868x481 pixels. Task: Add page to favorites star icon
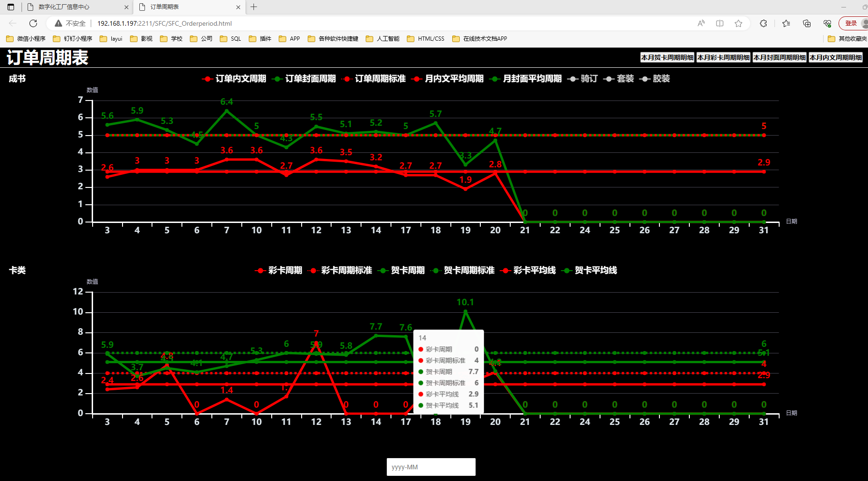coord(738,23)
